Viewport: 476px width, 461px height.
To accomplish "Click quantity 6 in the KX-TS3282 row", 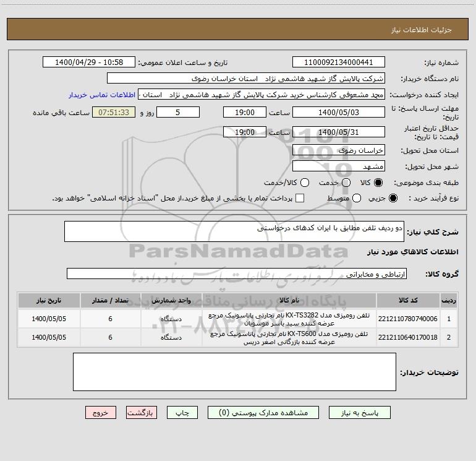I will pyautogui.click(x=110, y=319).
